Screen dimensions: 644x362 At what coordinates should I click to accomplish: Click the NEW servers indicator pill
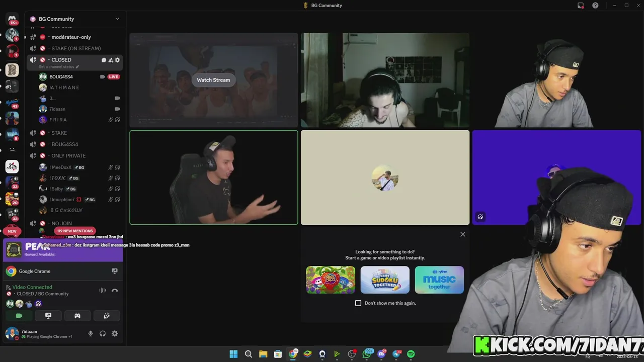pos(12,231)
